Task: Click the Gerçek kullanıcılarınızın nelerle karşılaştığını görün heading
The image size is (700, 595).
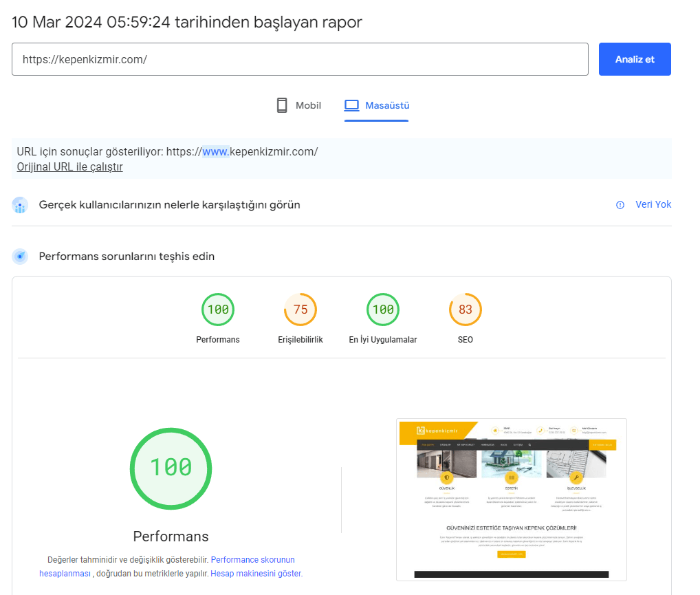Action: tap(169, 205)
